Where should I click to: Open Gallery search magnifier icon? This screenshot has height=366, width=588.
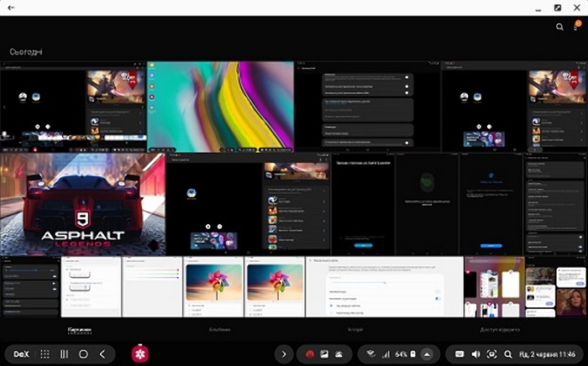click(559, 27)
